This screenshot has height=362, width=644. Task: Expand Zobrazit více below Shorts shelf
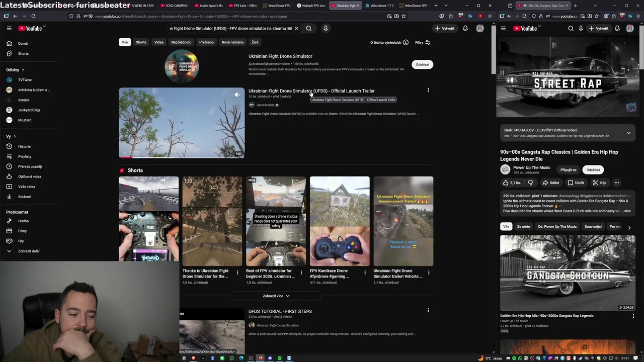coord(276,296)
